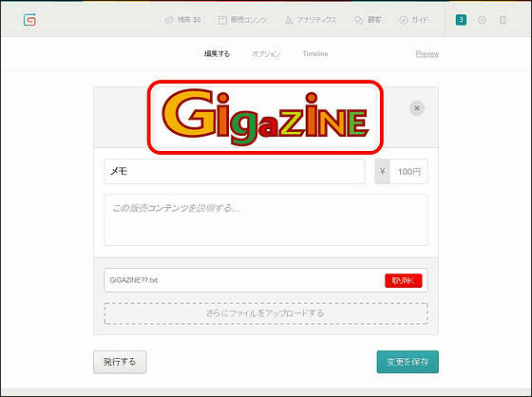Screen dimensions: 532x397
Task: Click the product description text area
Action: pos(266,220)
